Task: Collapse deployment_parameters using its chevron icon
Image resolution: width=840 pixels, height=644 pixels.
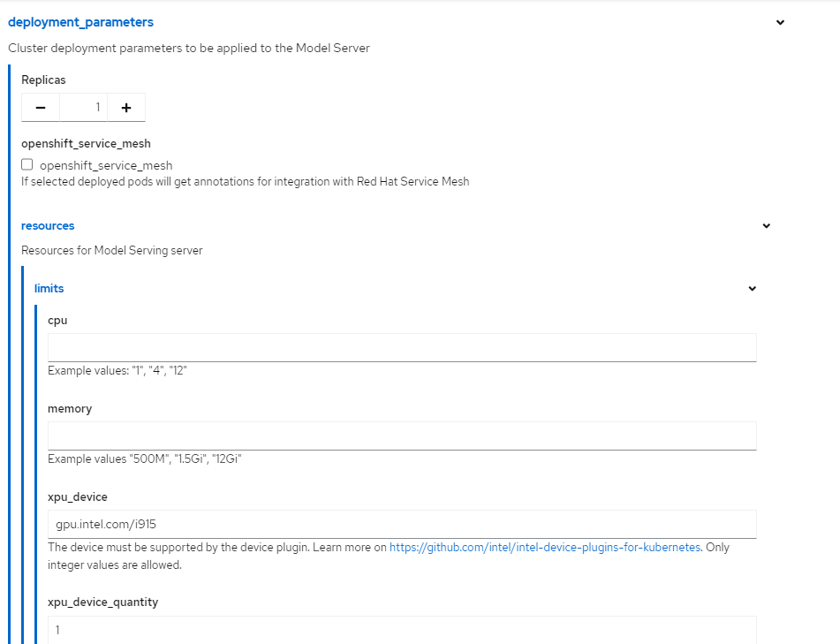Action: pyautogui.click(x=780, y=23)
